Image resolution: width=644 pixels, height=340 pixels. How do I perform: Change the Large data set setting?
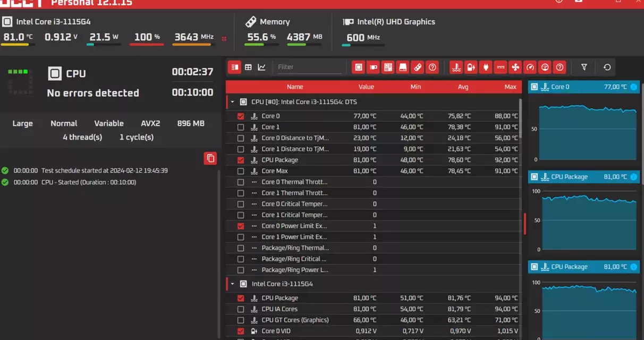click(x=23, y=123)
